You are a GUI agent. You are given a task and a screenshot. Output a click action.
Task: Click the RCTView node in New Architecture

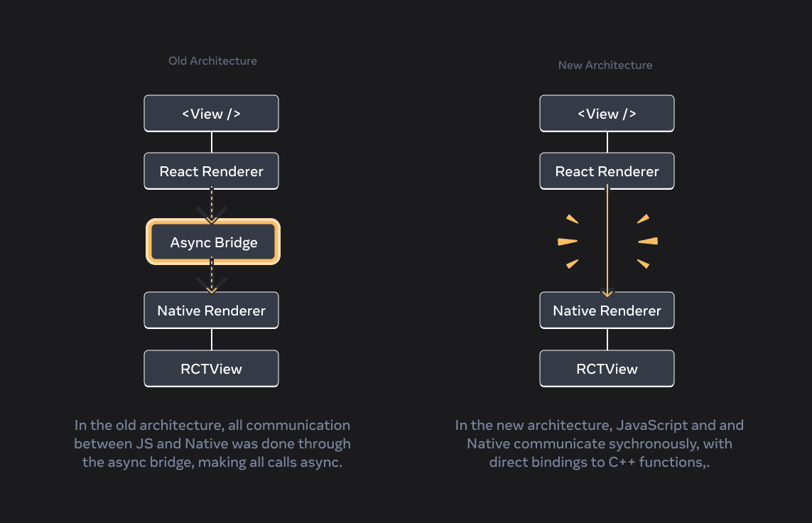pyautogui.click(x=607, y=368)
